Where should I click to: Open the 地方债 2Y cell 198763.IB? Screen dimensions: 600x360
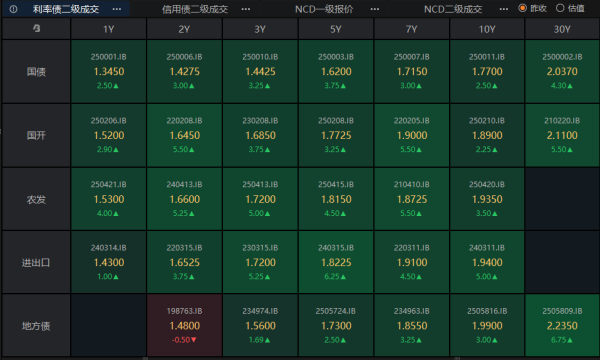[184, 325]
